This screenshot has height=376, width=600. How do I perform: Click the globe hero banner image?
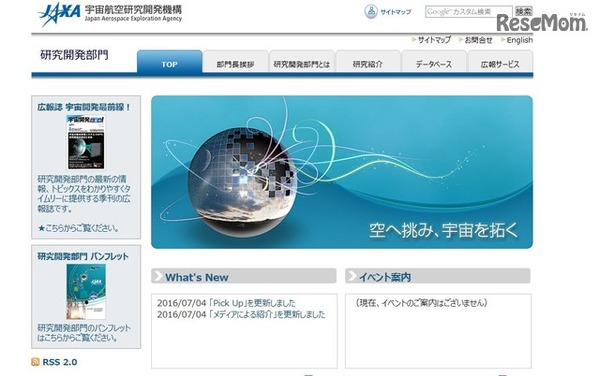(342, 172)
